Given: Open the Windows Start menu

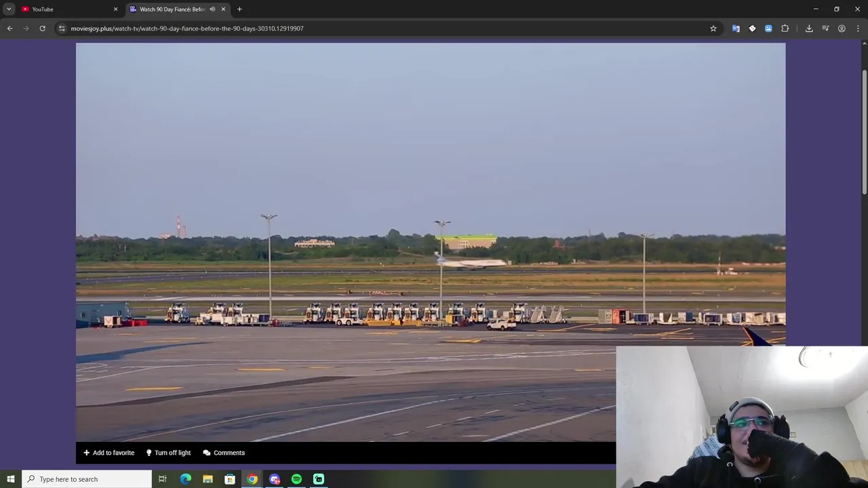Looking at the screenshot, I should [x=10, y=479].
